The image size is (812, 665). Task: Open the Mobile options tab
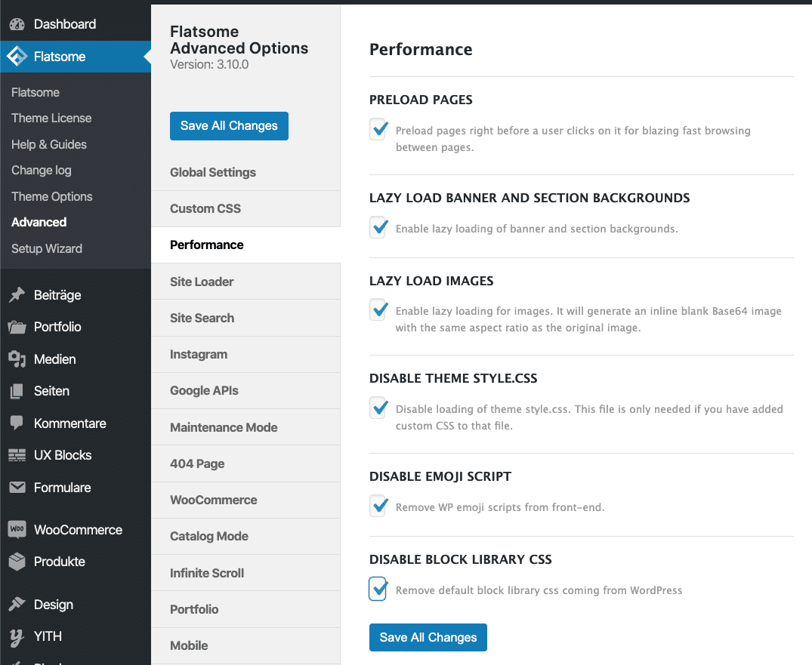pos(245,645)
